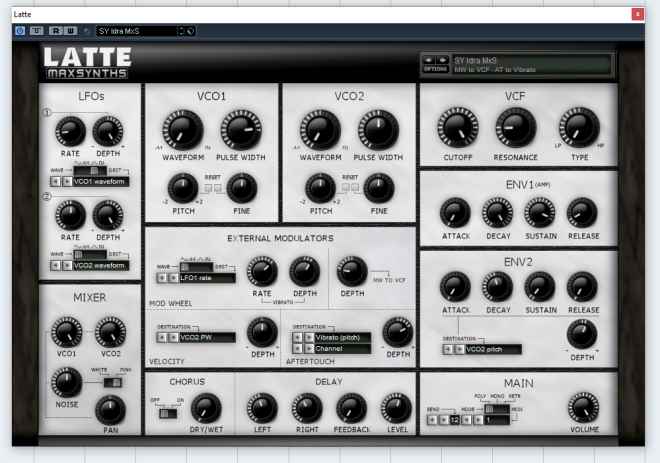
Task: Click the previous preset arrow in Latte display
Action: click(x=429, y=60)
